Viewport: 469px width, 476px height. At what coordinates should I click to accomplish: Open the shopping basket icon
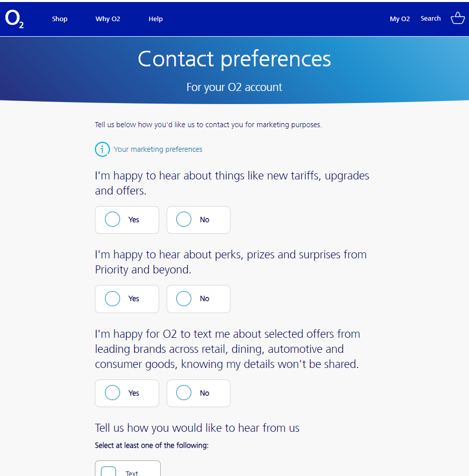[457, 18]
